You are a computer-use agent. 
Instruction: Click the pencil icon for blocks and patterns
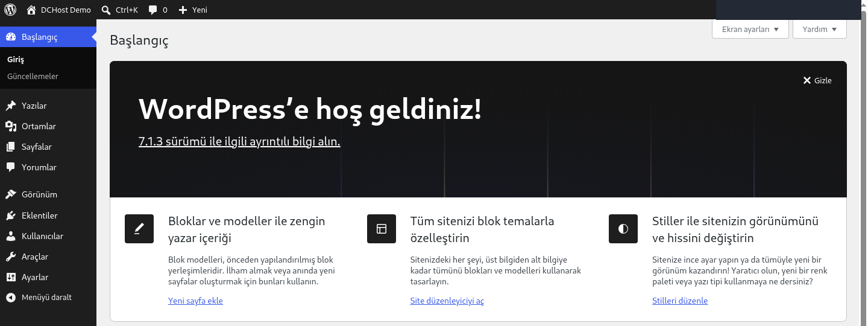coord(139,229)
